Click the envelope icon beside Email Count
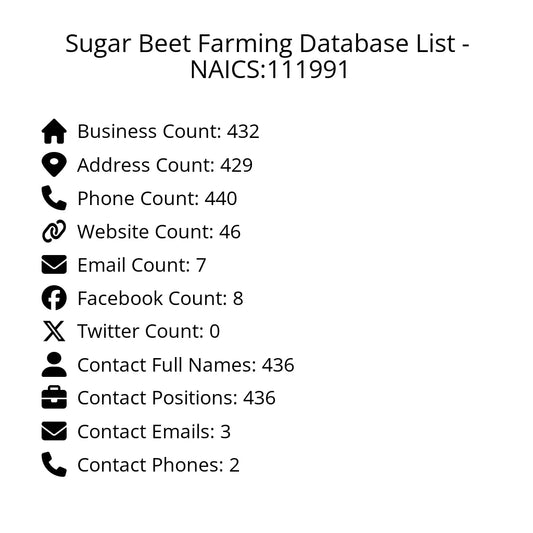Screen dimensions: 533x533 pyautogui.click(x=54, y=264)
